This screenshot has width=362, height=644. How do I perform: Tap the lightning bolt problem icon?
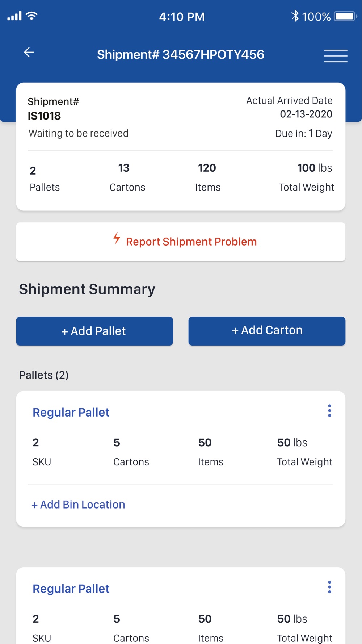coord(117,238)
